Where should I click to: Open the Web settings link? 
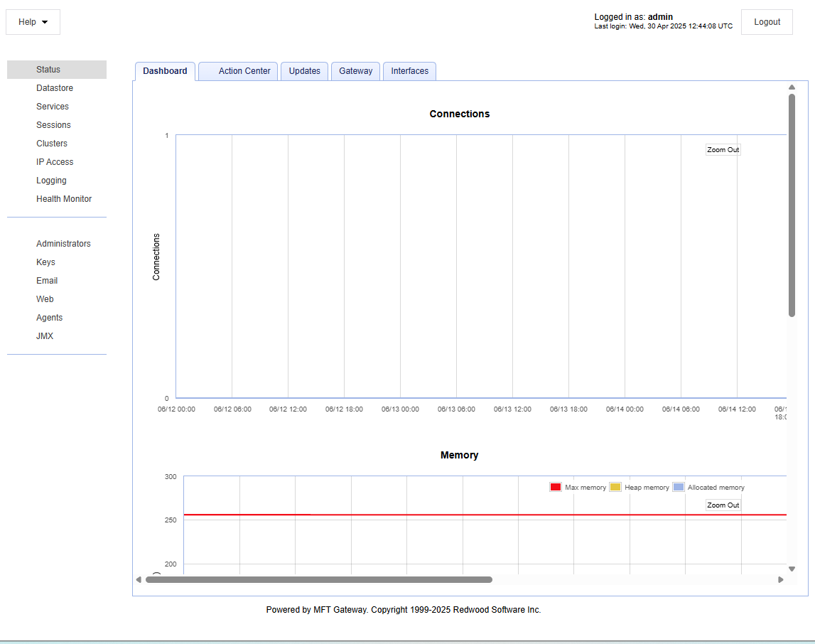[45, 299]
